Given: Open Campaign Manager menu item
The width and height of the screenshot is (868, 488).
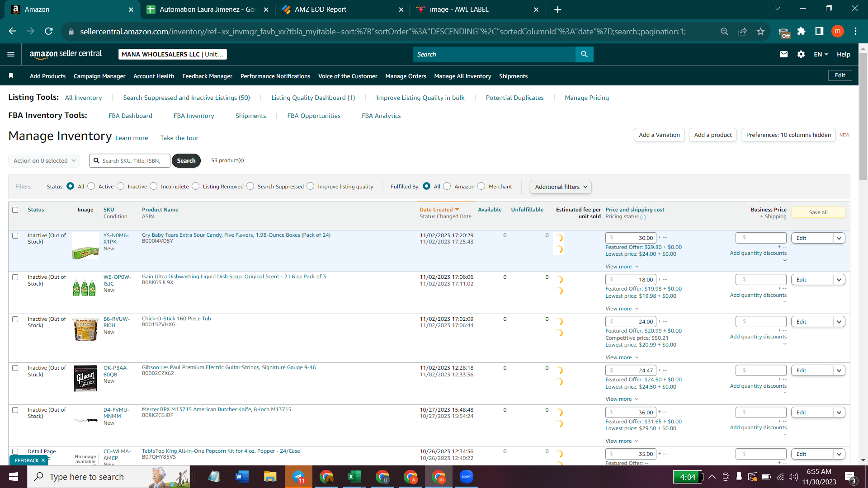Looking at the screenshot, I should pyautogui.click(x=99, y=76).
